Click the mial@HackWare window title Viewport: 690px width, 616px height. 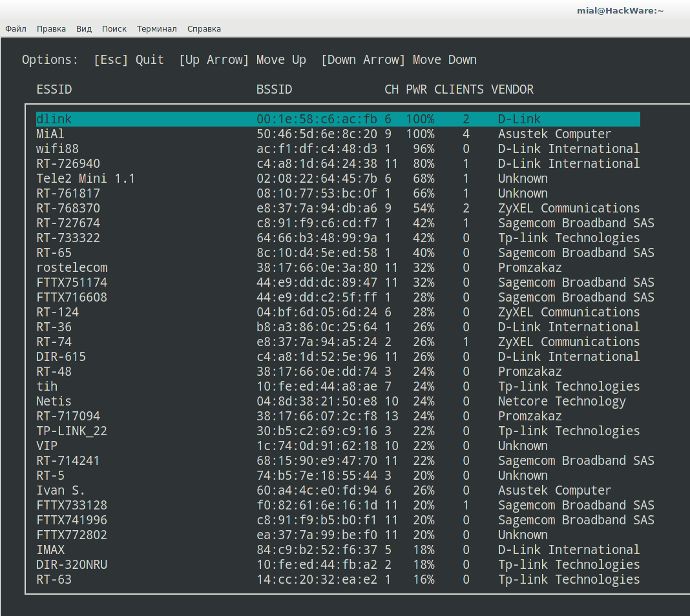pos(620,10)
